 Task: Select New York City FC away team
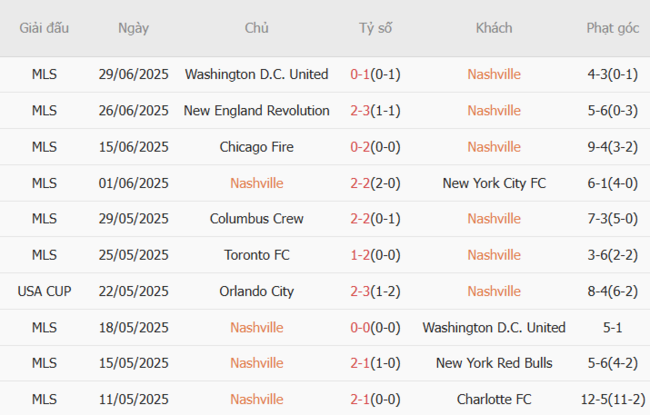point(494,182)
